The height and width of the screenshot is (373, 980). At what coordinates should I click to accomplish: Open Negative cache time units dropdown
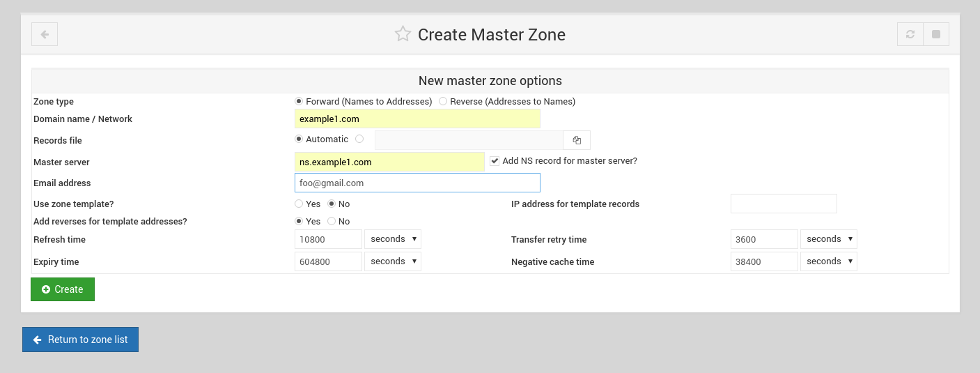[829, 261]
